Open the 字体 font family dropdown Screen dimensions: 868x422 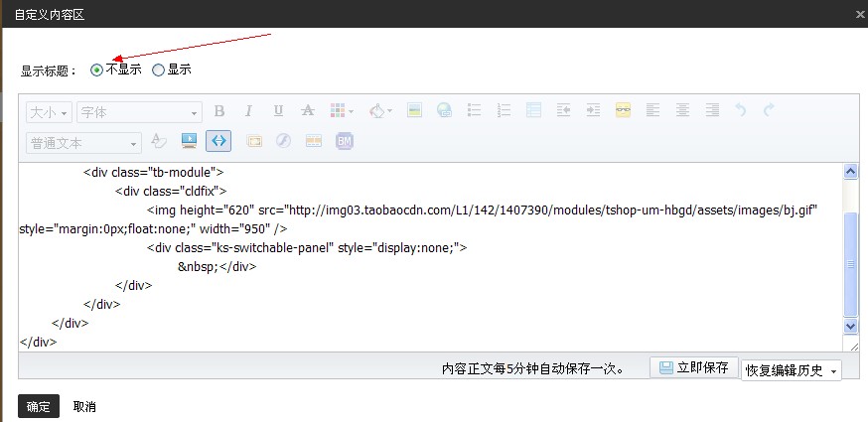coord(139,113)
